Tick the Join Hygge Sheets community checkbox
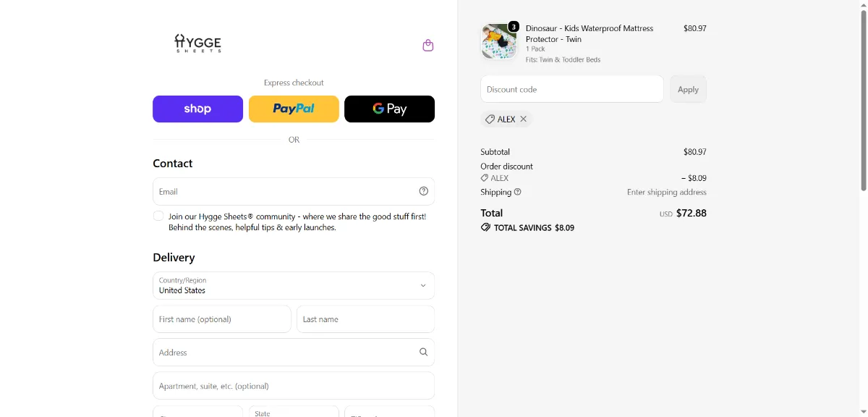868x417 pixels. [x=158, y=216]
